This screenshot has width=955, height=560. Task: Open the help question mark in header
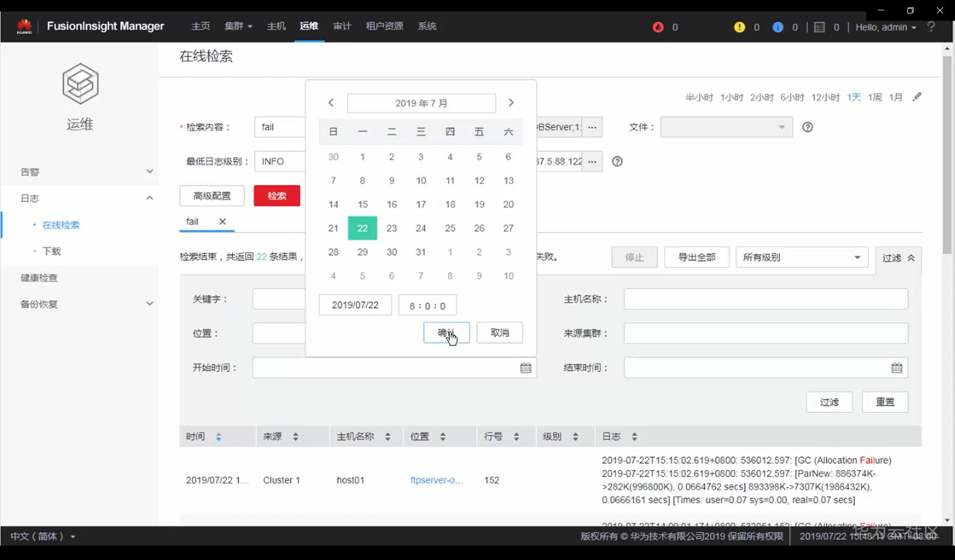point(931,26)
